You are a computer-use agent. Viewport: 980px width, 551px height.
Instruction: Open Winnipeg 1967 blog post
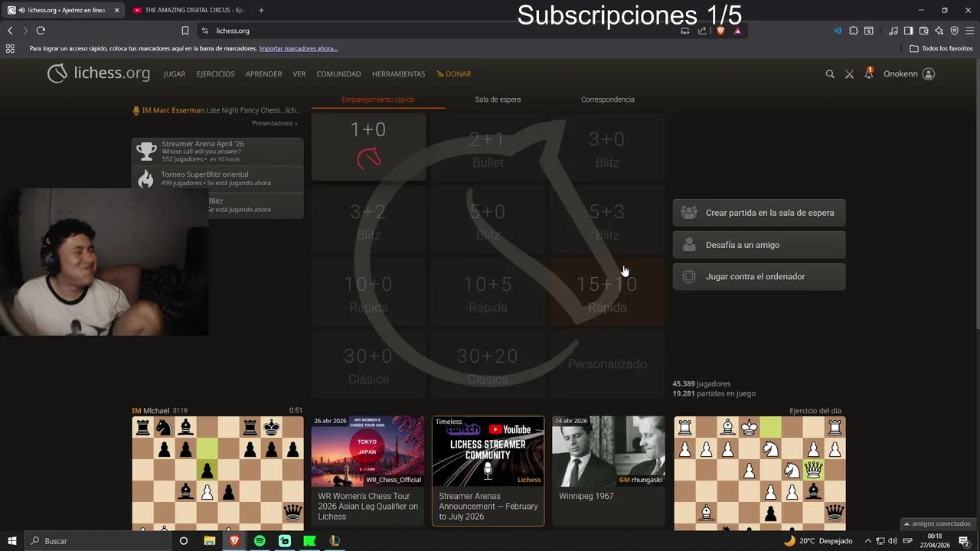(608, 471)
